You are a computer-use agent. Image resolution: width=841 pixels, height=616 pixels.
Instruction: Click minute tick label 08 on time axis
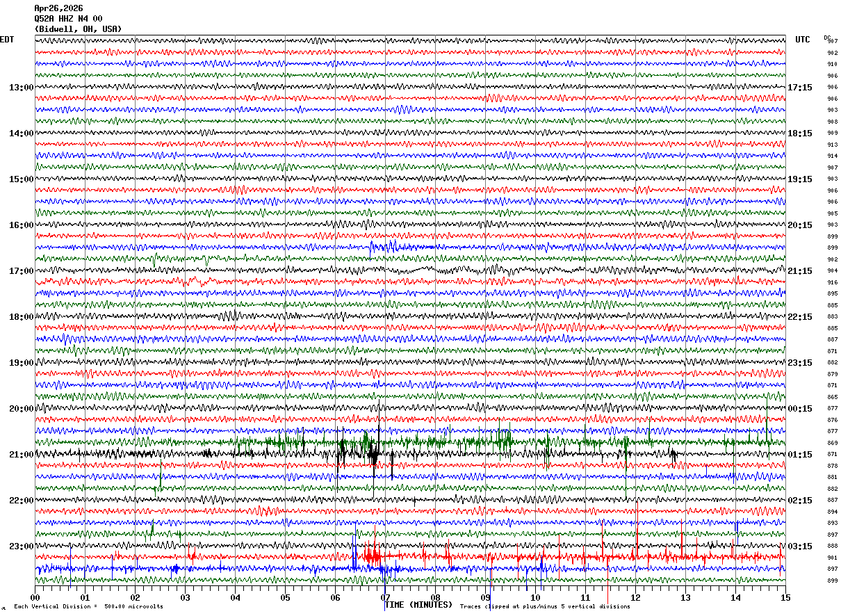[x=435, y=597]
